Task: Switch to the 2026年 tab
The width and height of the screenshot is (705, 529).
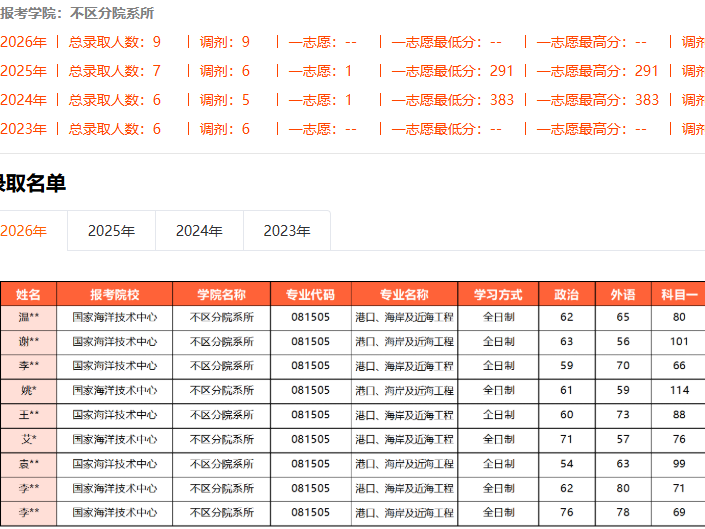Action: coord(27,231)
